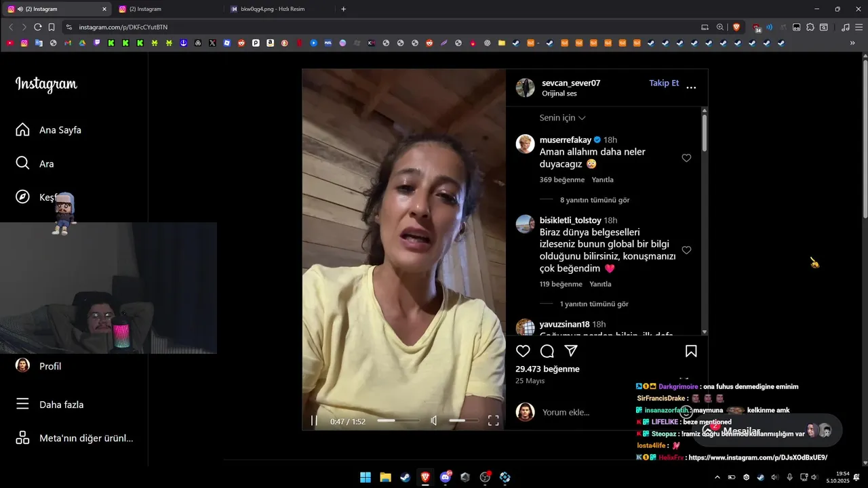
Task: Pause the video
Action: click(x=314, y=421)
